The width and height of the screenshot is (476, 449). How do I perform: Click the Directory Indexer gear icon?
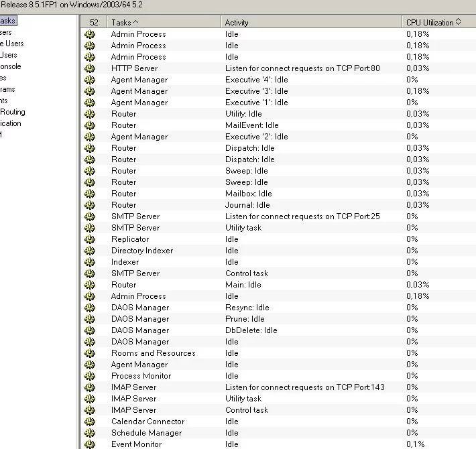point(90,251)
